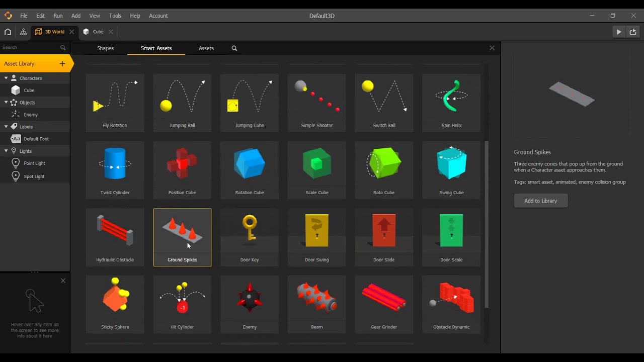Open the Help menu
The height and width of the screenshot is (362, 644).
tap(135, 16)
